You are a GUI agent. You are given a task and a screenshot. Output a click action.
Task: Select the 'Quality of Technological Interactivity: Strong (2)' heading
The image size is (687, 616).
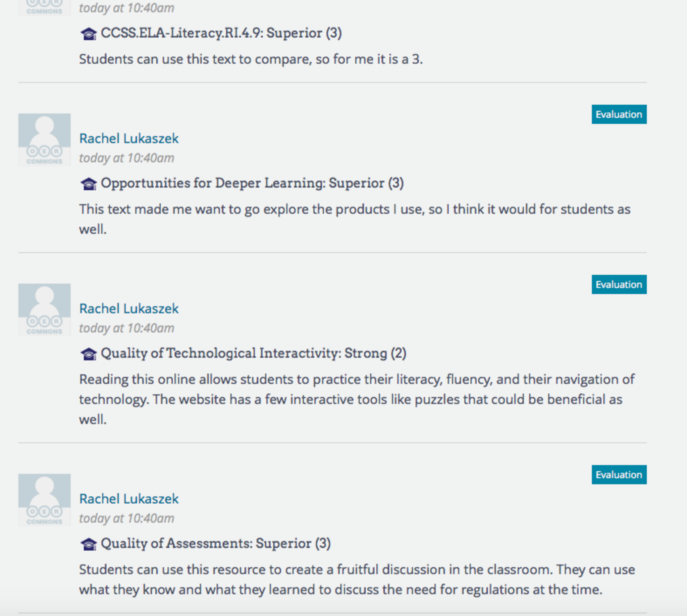pyautogui.click(x=253, y=353)
